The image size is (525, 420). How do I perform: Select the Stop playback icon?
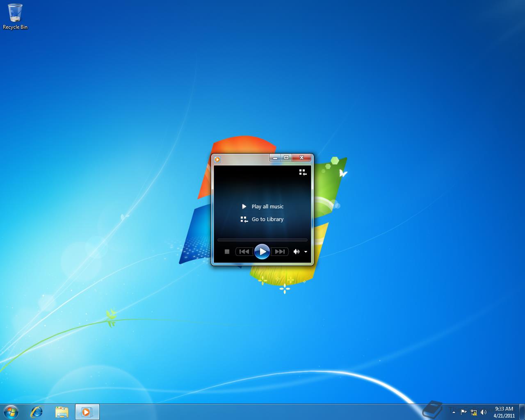tap(227, 251)
